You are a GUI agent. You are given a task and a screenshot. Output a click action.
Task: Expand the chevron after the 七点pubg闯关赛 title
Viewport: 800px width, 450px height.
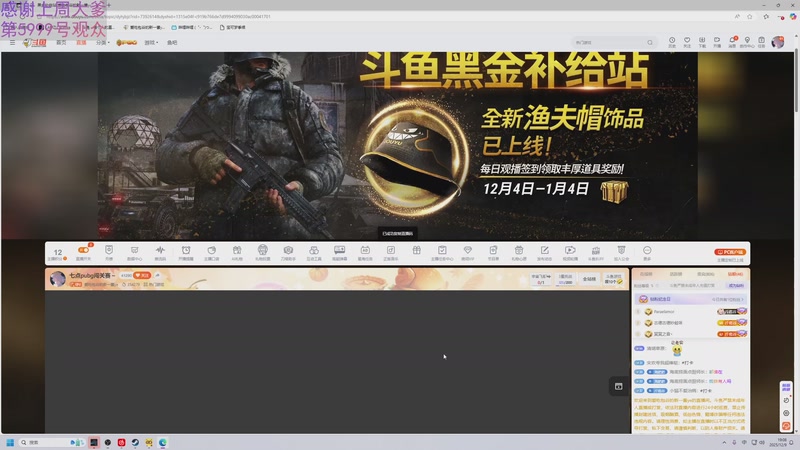pos(113,276)
